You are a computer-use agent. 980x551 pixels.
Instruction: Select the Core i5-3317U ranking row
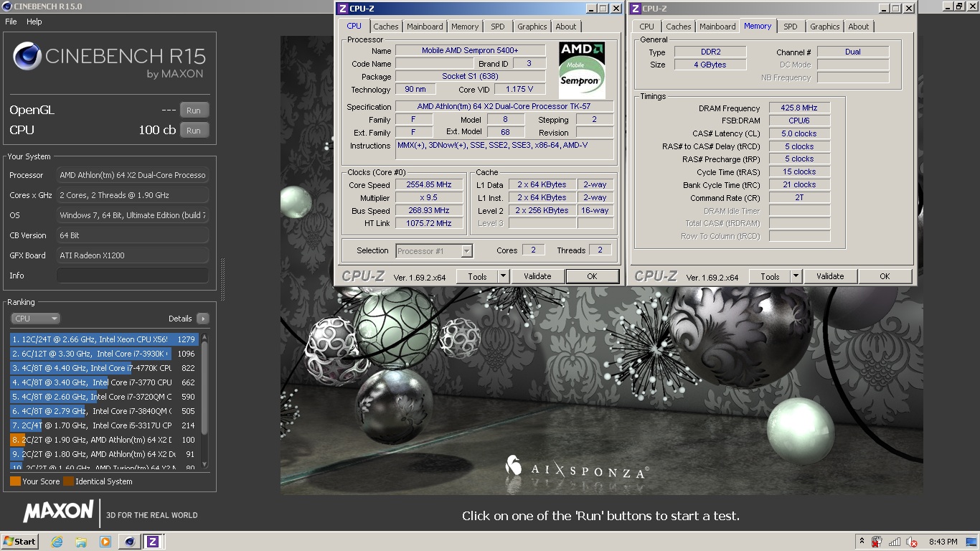(x=103, y=425)
